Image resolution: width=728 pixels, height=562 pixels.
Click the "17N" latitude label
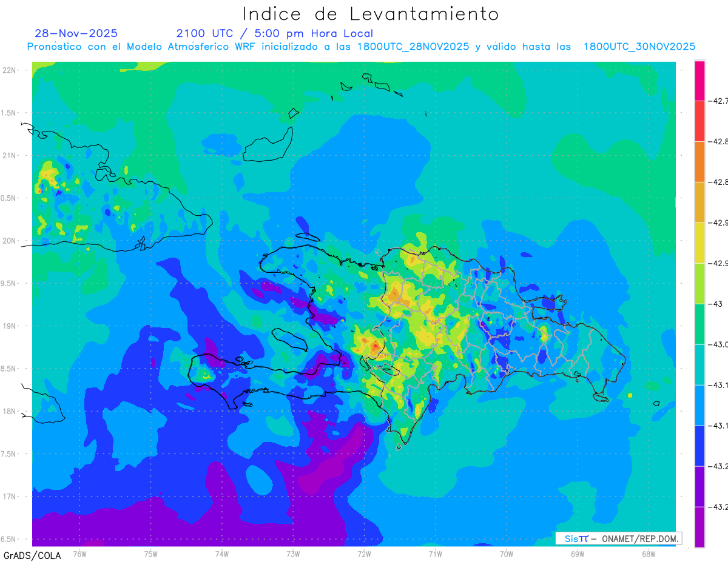pos(9,497)
